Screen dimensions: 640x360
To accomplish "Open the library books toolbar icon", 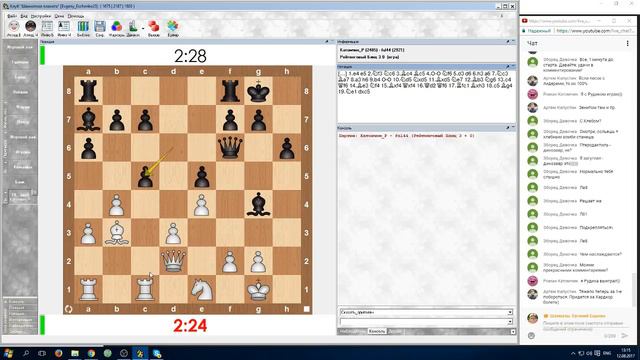I will pyautogui.click(x=83, y=27).
